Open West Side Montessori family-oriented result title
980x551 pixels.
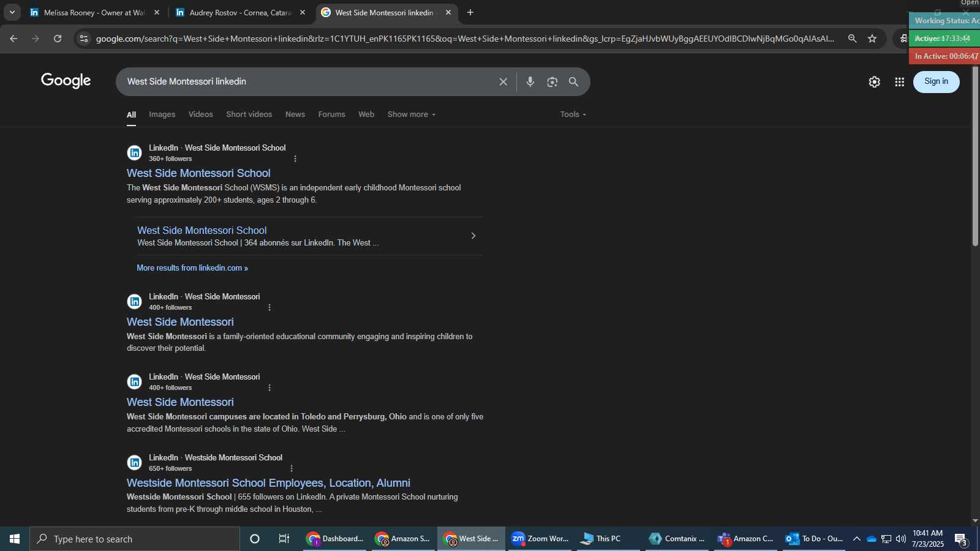180,322
